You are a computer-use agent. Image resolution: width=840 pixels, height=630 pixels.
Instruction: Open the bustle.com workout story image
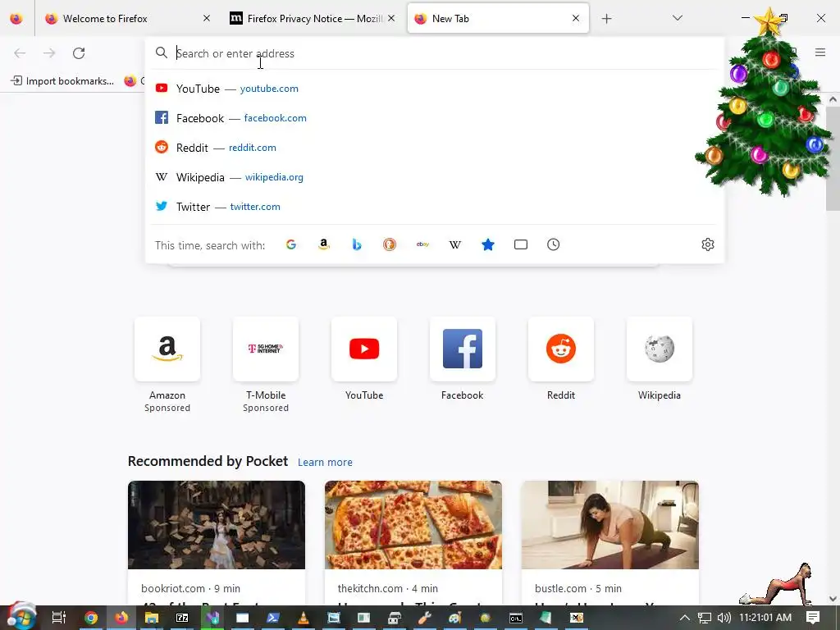(610, 525)
